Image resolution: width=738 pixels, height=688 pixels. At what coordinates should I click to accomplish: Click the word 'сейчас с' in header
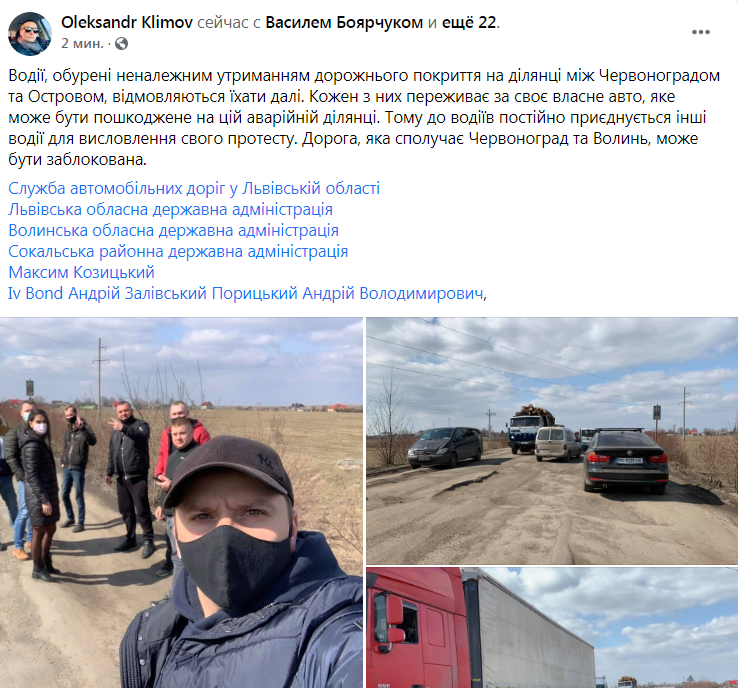click(x=229, y=22)
